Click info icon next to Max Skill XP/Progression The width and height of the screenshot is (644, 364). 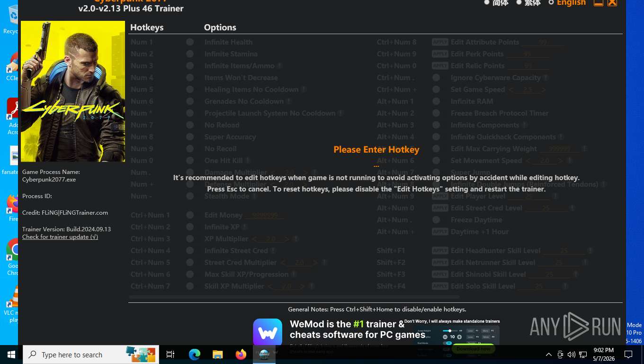[294, 274]
